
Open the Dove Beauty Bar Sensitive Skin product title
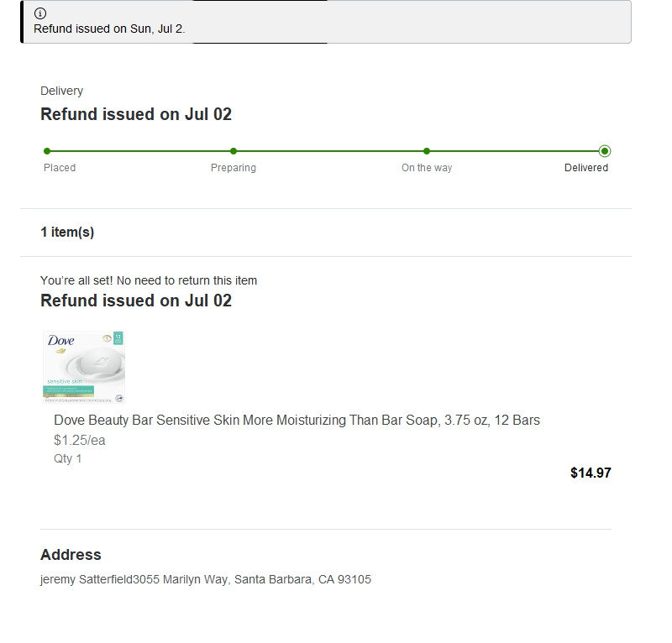[297, 420]
